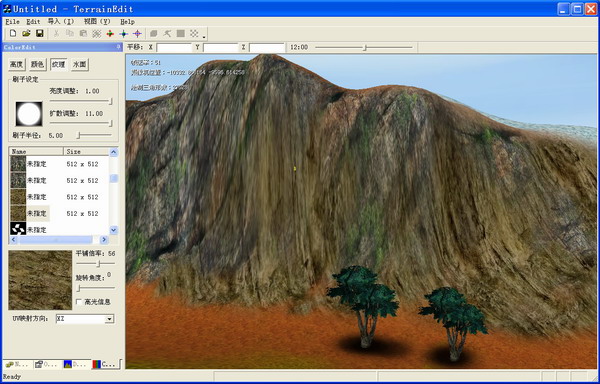Click the Y translation input field
600x384 pixels.
click(x=221, y=47)
